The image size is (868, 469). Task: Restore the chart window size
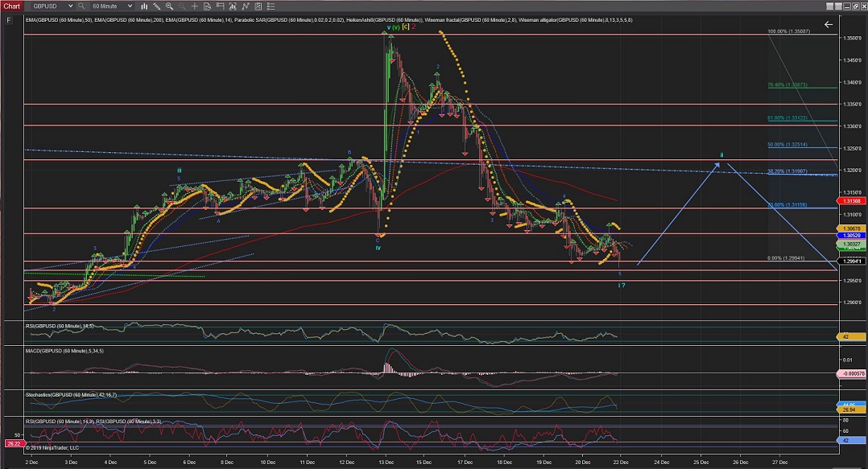(856, 6)
